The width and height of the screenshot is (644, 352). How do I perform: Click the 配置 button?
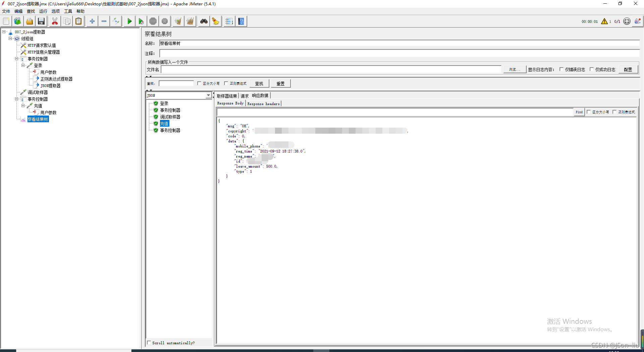628,70
